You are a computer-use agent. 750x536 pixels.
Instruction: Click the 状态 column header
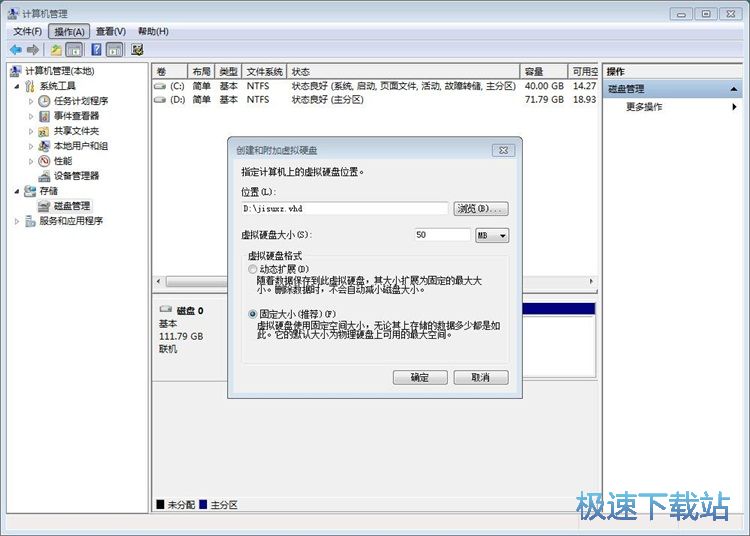pyautogui.click(x=403, y=72)
